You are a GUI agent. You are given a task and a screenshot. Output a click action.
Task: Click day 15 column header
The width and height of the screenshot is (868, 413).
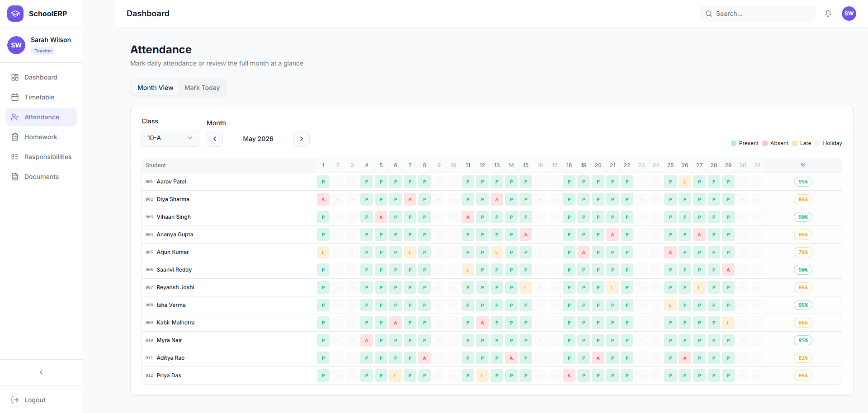tap(526, 165)
